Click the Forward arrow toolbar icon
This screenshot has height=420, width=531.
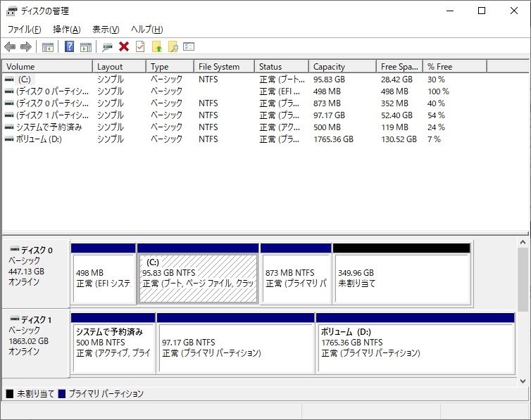click(x=26, y=46)
